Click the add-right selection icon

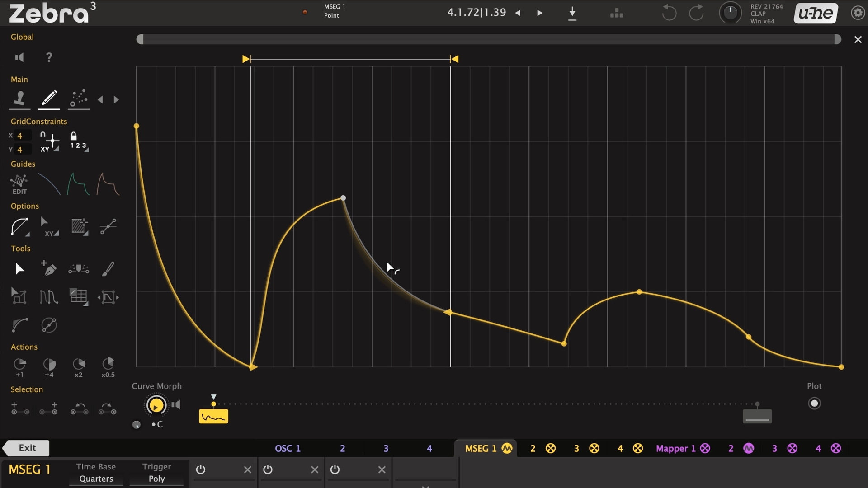pyautogui.click(x=48, y=408)
